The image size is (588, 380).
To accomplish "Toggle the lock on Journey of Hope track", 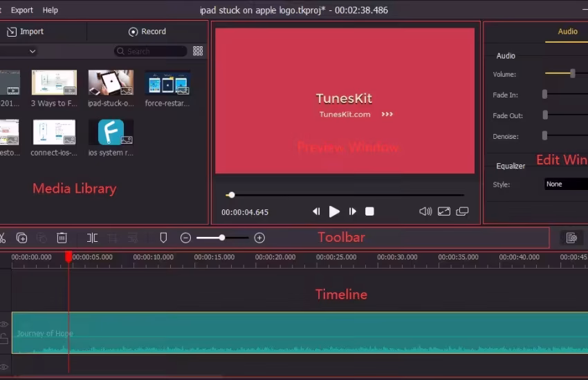I will pyautogui.click(x=4, y=339).
